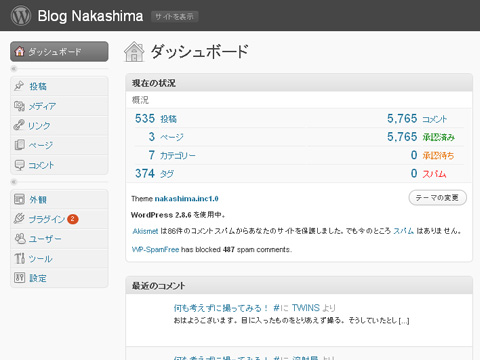
Task: Open the orange 承認待ち link
Action: click(x=438, y=155)
